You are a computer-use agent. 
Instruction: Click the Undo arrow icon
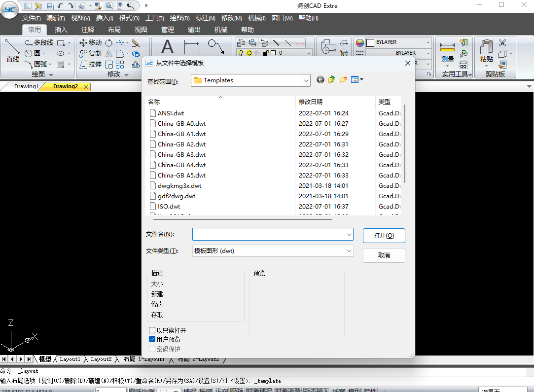pos(60,6)
